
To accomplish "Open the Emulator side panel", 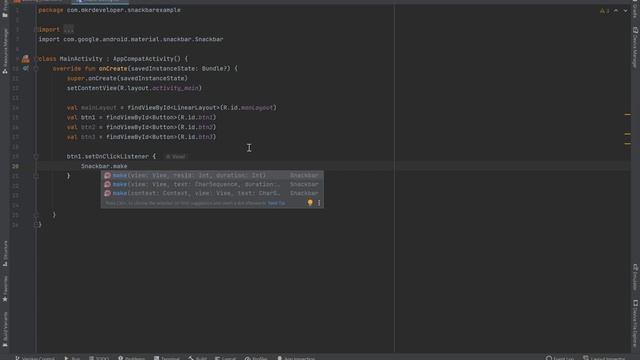I will pyautogui.click(x=635, y=277).
